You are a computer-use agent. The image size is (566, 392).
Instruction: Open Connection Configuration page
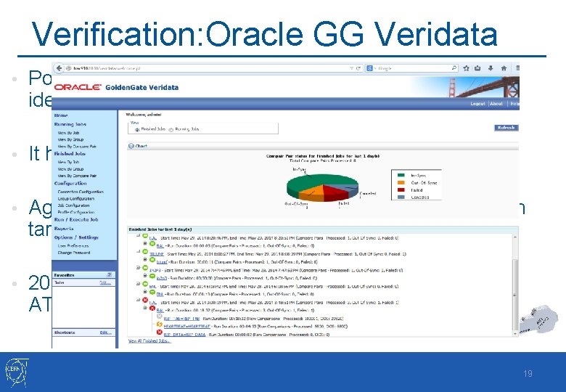coord(81,192)
